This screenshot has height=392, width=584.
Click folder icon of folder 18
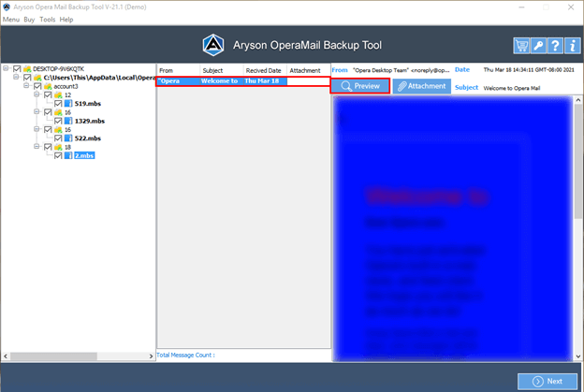(x=58, y=147)
